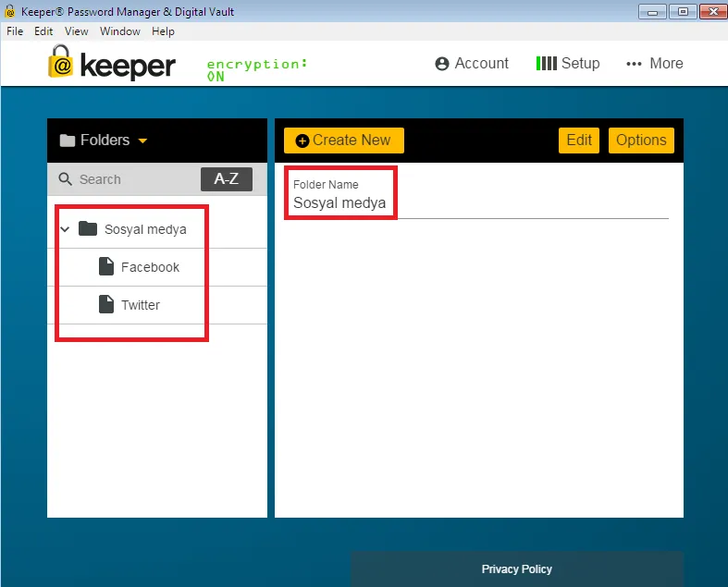Click the Facebook record document icon
728x587 pixels.
coord(106,266)
